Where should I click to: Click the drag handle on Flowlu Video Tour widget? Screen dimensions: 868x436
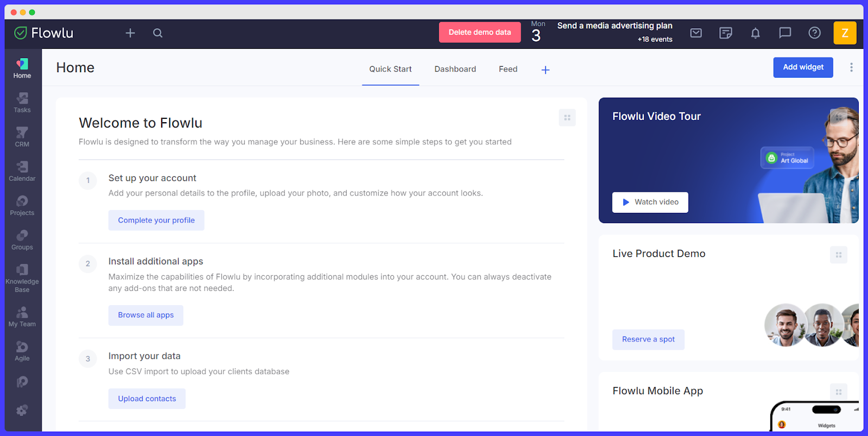tap(838, 117)
